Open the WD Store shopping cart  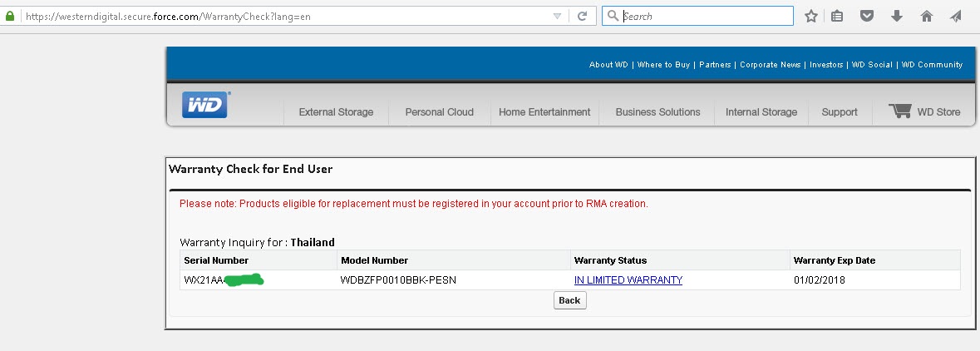(899, 111)
